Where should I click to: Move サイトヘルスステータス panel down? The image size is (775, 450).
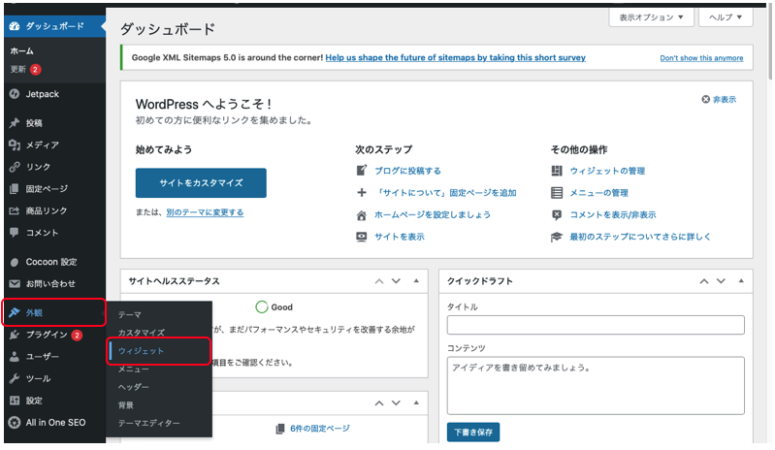coord(396,281)
